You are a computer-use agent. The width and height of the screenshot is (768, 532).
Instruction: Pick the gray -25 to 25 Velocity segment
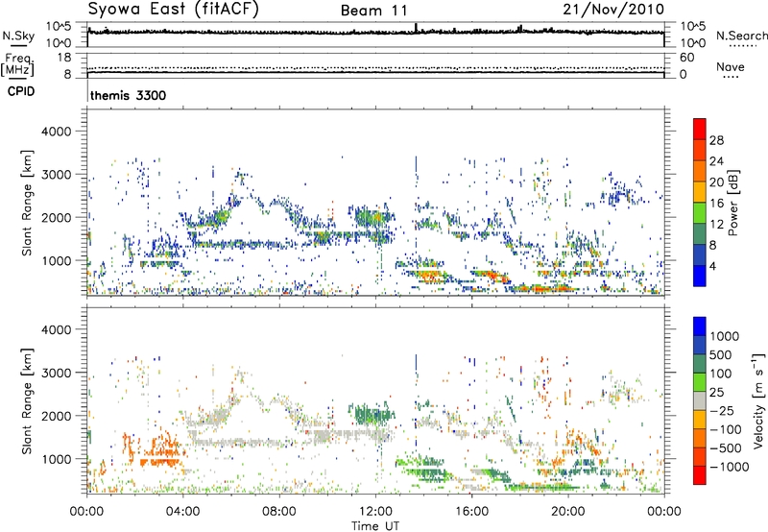click(700, 401)
